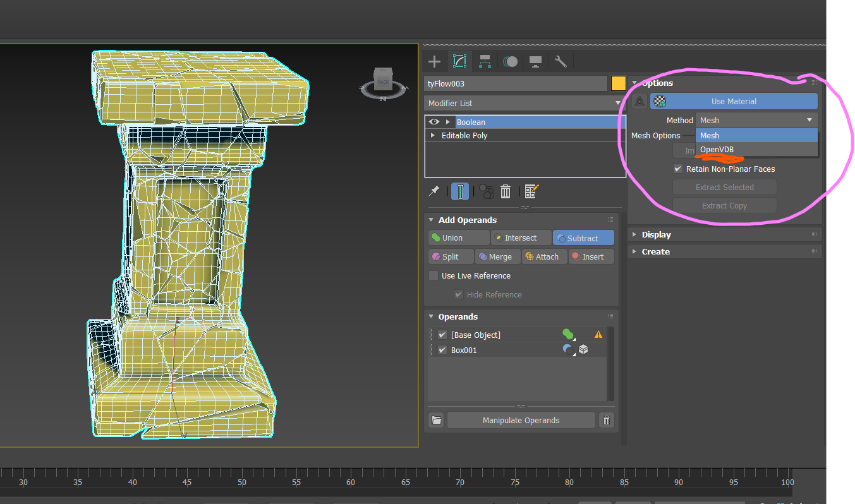Expand the Editable Poly stack entry
Screen dimensions: 855x504
pyautogui.click(x=433, y=135)
